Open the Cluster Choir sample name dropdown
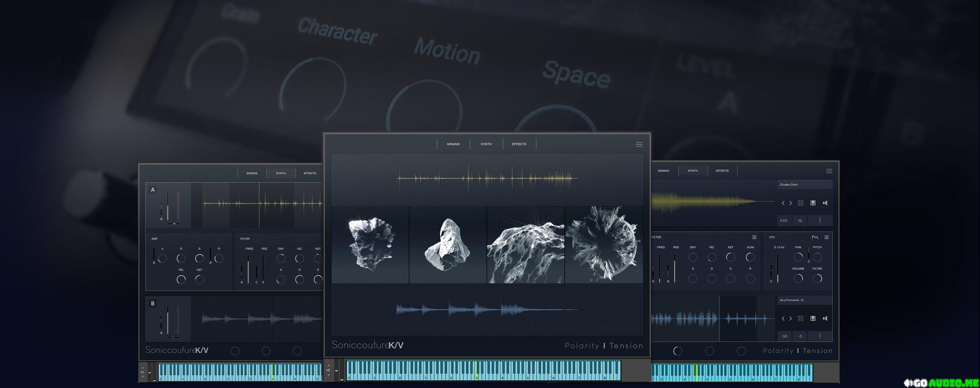The width and height of the screenshot is (980, 388). (x=804, y=185)
